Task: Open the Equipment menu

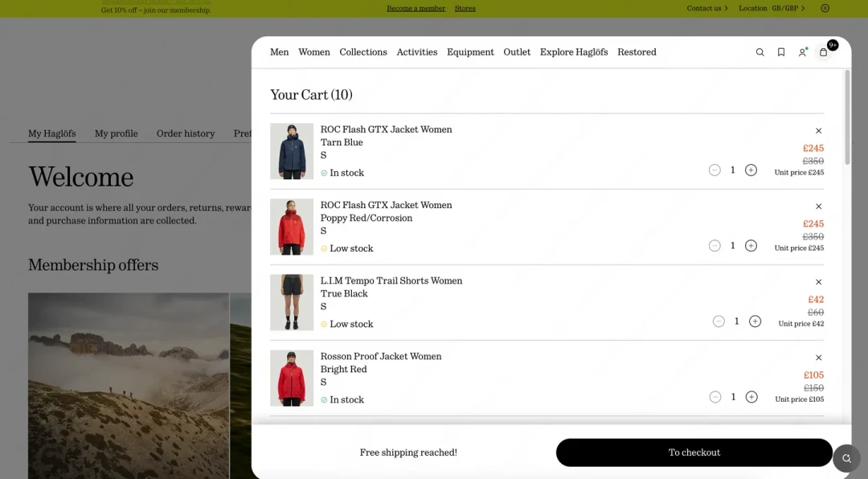Action: pos(470,52)
